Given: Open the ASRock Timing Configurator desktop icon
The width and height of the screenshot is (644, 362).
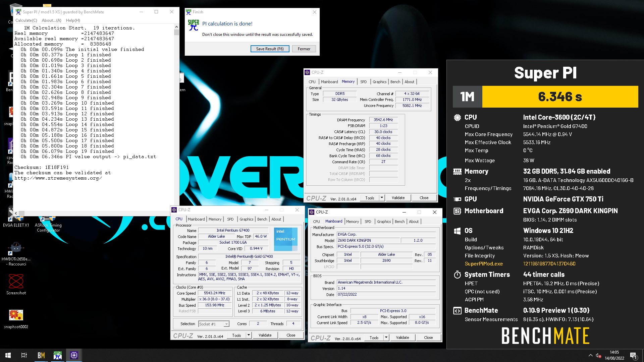Looking at the screenshot, I should [49, 224].
